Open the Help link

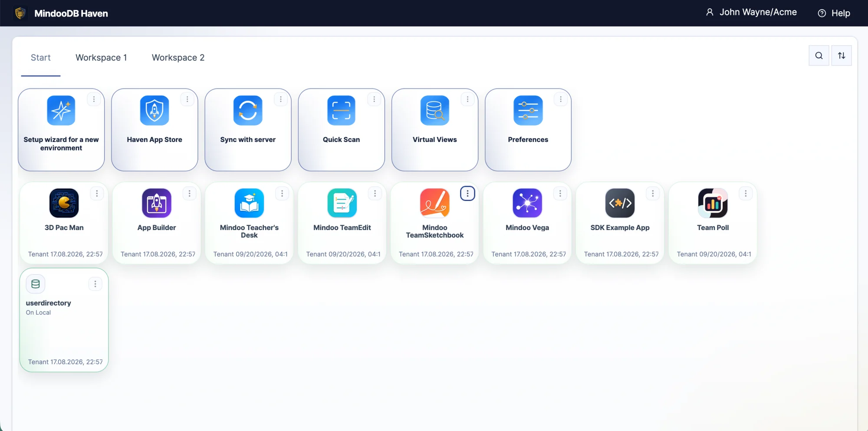[834, 13]
